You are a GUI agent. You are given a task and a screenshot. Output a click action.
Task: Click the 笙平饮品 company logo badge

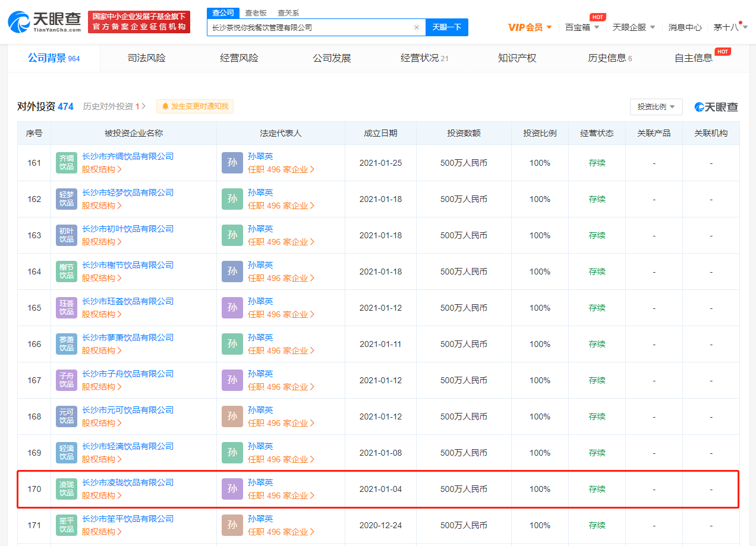pos(67,525)
